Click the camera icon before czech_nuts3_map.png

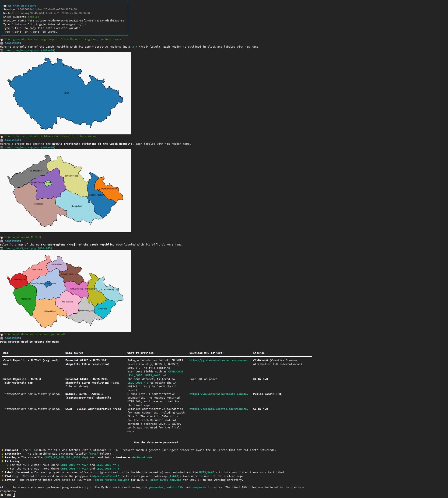point(2,248)
